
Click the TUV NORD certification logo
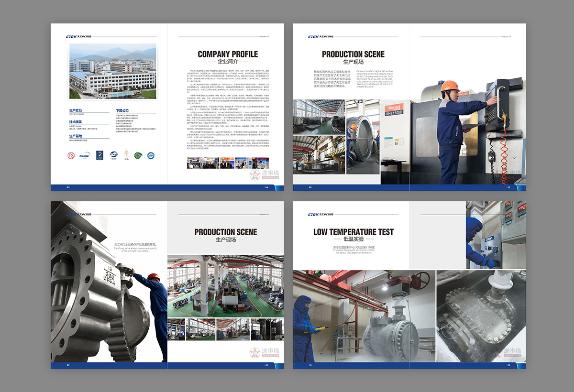85,154
